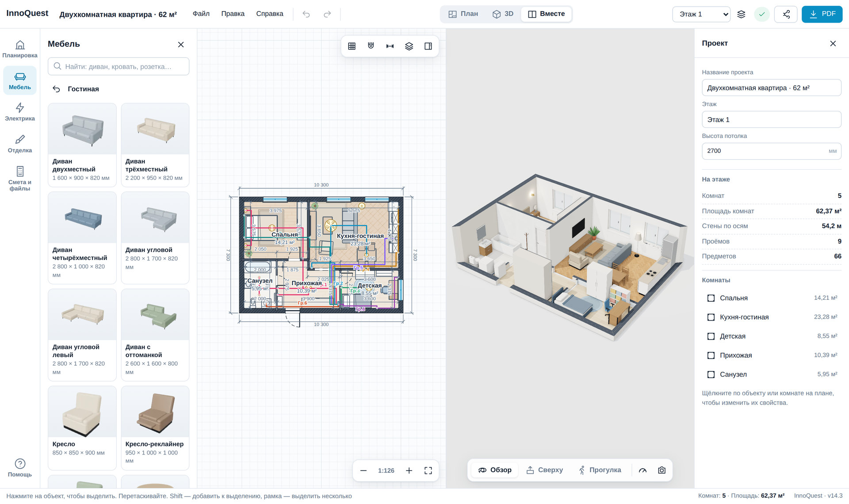Open the Отделка sidebar section
Screen dimensions: 849x504
tap(20, 144)
